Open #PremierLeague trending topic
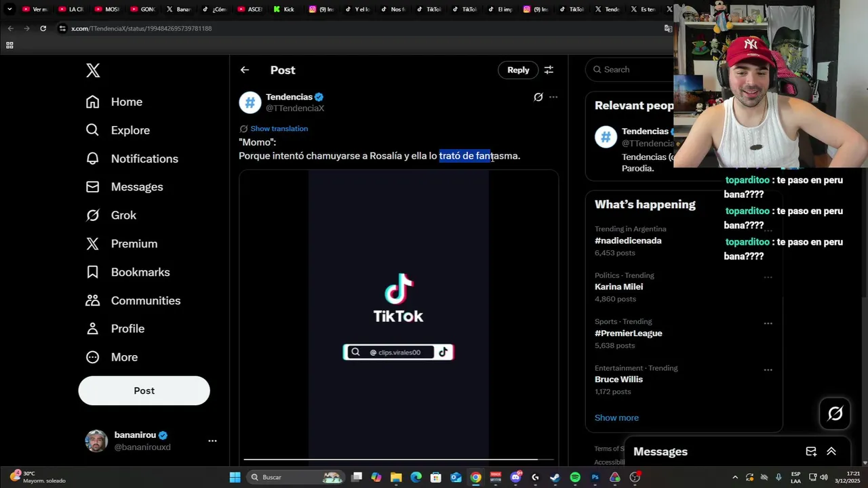Image resolution: width=868 pixels, height=488 pixels. pos(629,333)
